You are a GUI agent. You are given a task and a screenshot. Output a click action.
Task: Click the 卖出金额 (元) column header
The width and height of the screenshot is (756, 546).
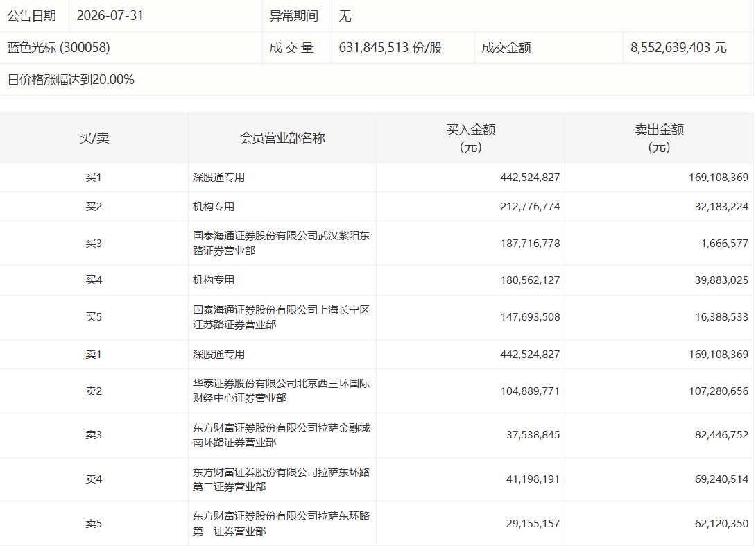tap(659, 138)
